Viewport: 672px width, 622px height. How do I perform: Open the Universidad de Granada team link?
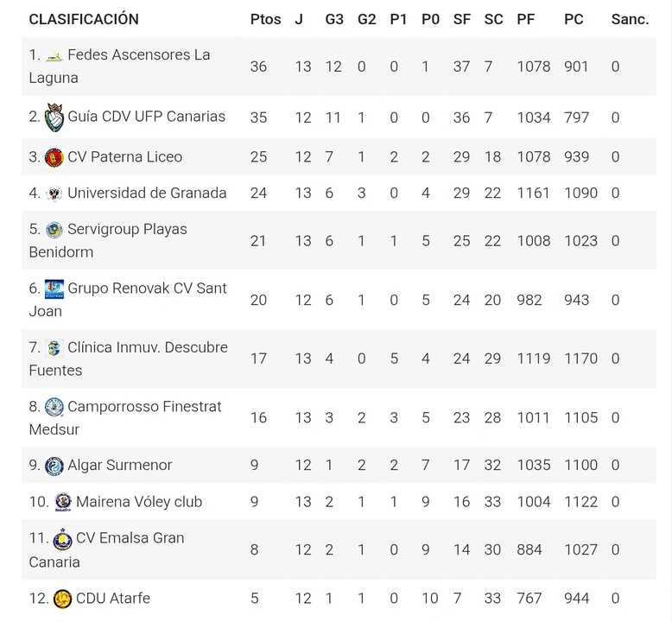click(x=147, y=193)
